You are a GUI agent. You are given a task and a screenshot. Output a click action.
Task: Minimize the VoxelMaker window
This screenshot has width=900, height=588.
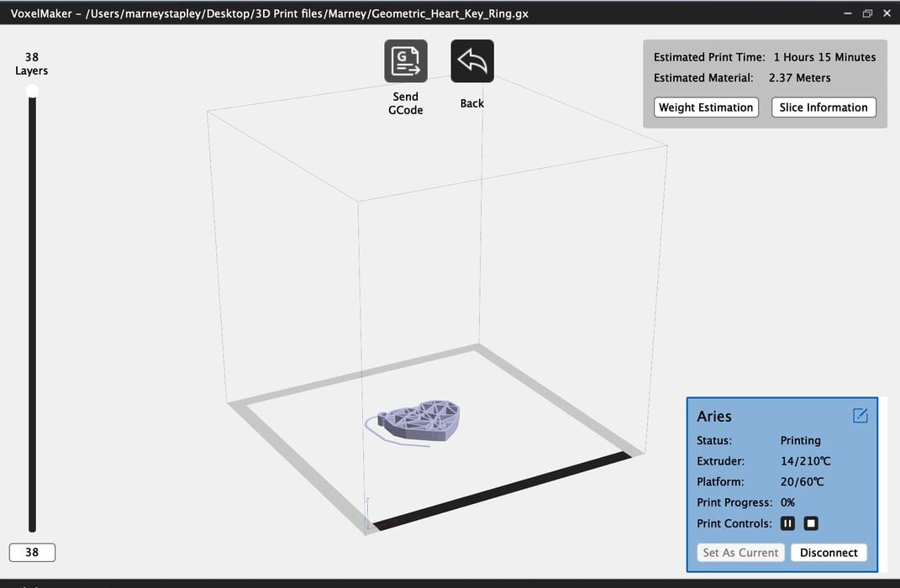[x=847, y=13]
